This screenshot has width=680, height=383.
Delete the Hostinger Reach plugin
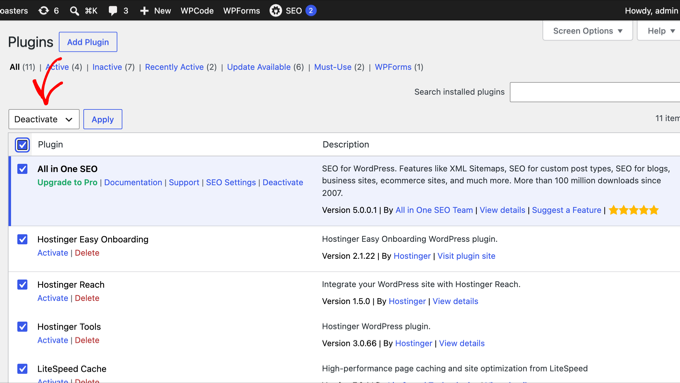coord(87,298)
